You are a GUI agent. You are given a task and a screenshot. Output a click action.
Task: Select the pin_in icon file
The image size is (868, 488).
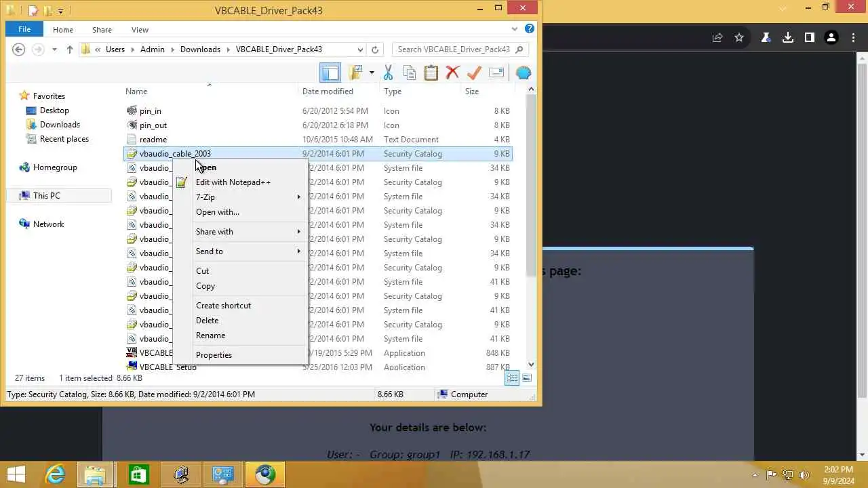click(150, 111)
